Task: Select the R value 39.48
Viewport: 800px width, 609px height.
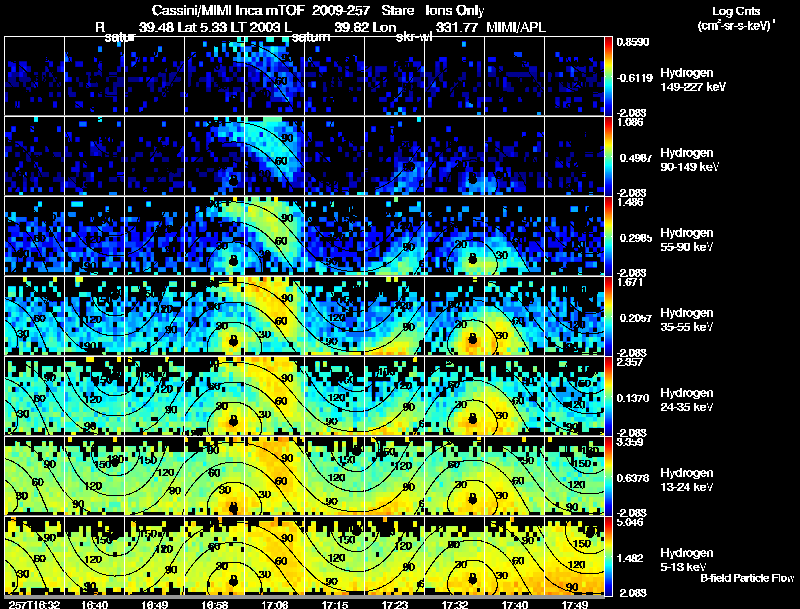Action: pyautogui.click(x=156, y=27)
